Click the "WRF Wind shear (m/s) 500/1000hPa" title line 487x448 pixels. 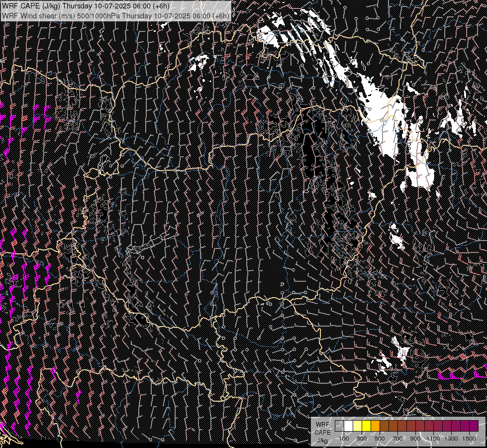click(115, 15)
